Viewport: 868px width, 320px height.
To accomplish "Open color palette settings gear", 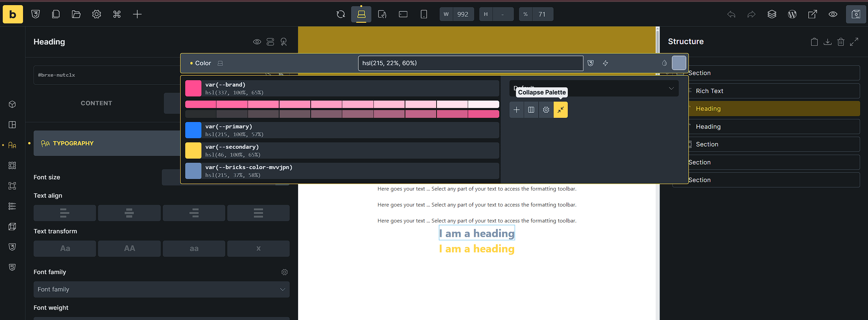I will tap(546, 110).
